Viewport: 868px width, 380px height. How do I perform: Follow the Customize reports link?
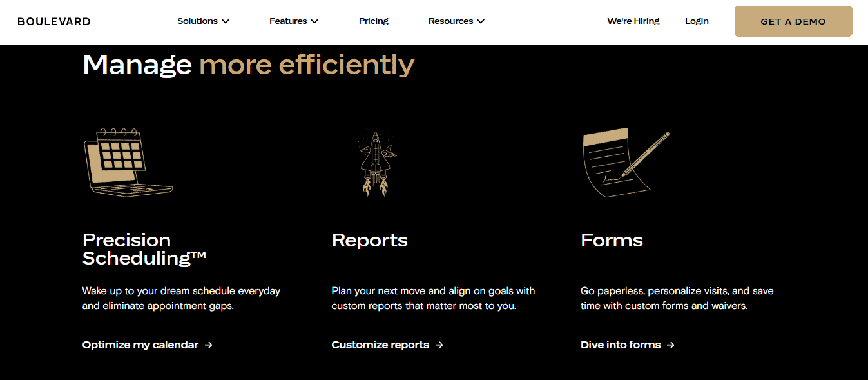[x=387, y=345]
